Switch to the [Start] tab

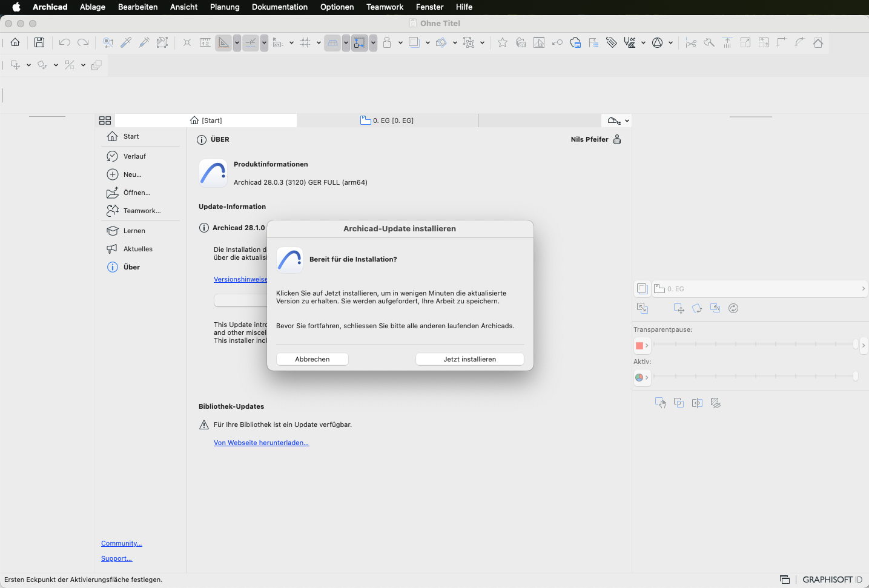pyautogui.click(x=206, y=121)
